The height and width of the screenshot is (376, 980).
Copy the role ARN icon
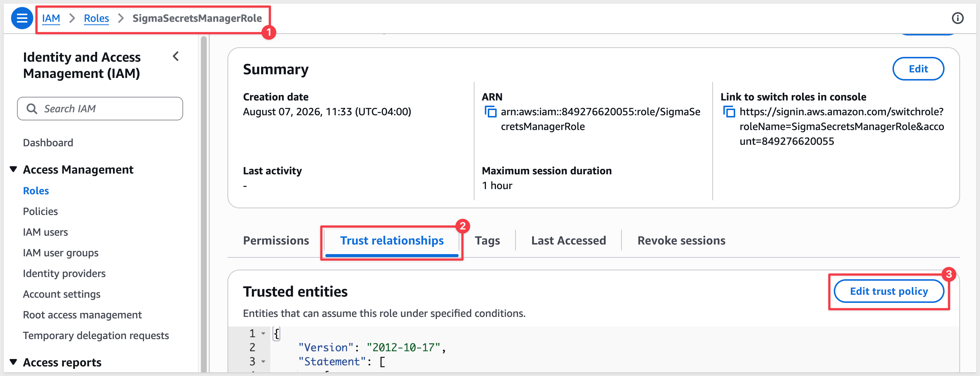click(490, 112)
